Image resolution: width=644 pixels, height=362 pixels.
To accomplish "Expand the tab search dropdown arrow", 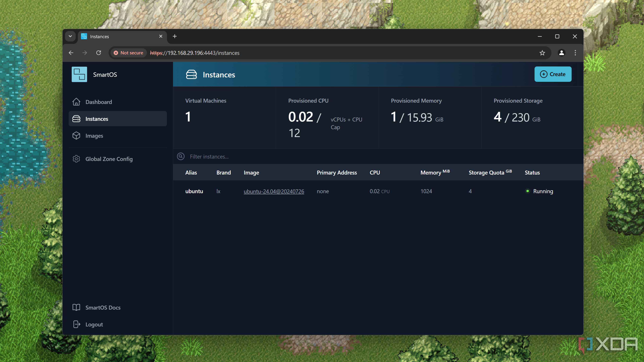I will click(70, 36).
